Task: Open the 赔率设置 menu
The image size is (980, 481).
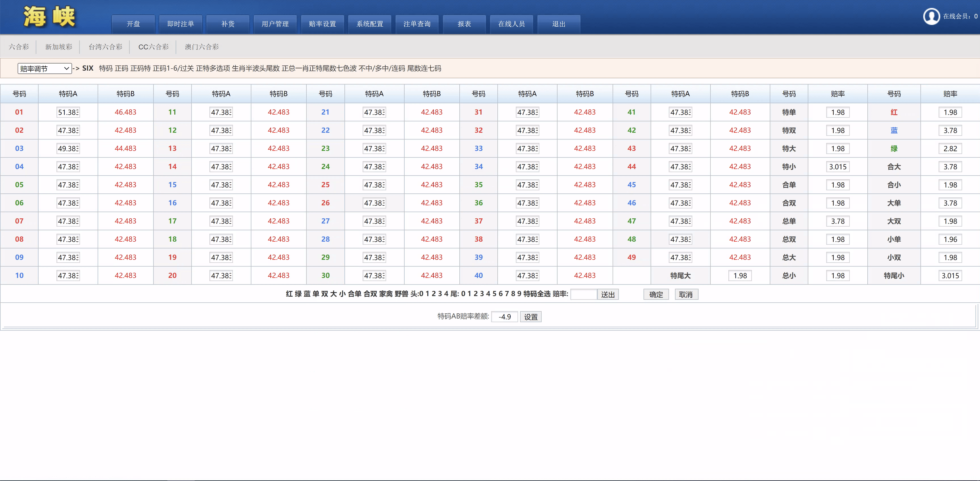Action: [x=322, y=24]
